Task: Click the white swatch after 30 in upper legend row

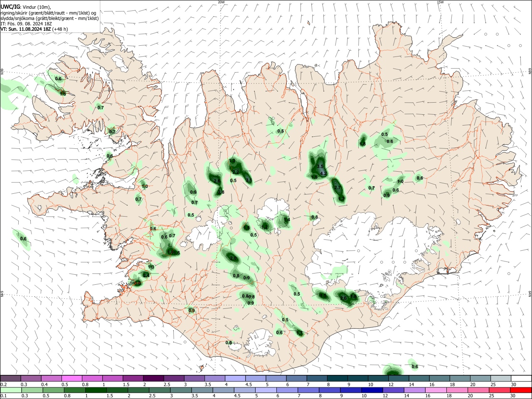Action: coord(521,379)
